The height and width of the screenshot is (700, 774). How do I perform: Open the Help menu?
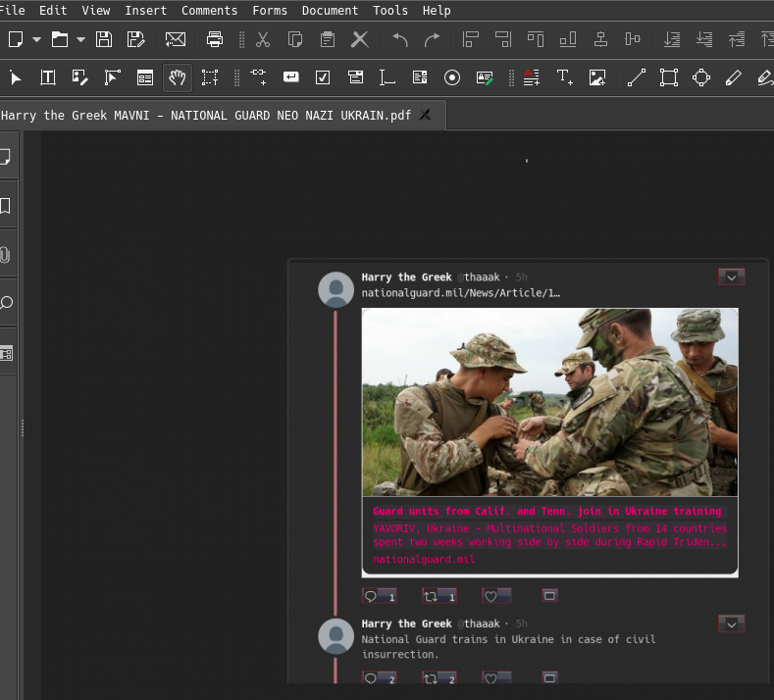[x=437, y=11]
